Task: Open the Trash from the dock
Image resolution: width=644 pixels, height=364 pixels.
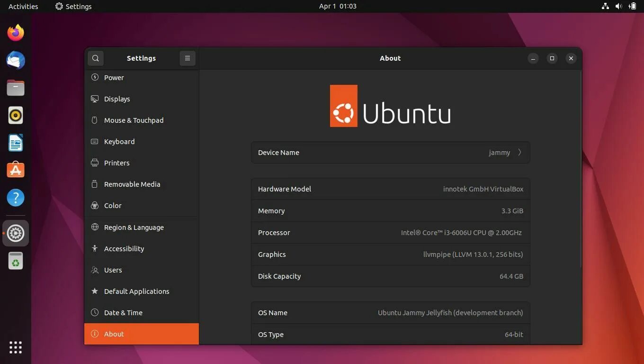Action: (16, 261)
